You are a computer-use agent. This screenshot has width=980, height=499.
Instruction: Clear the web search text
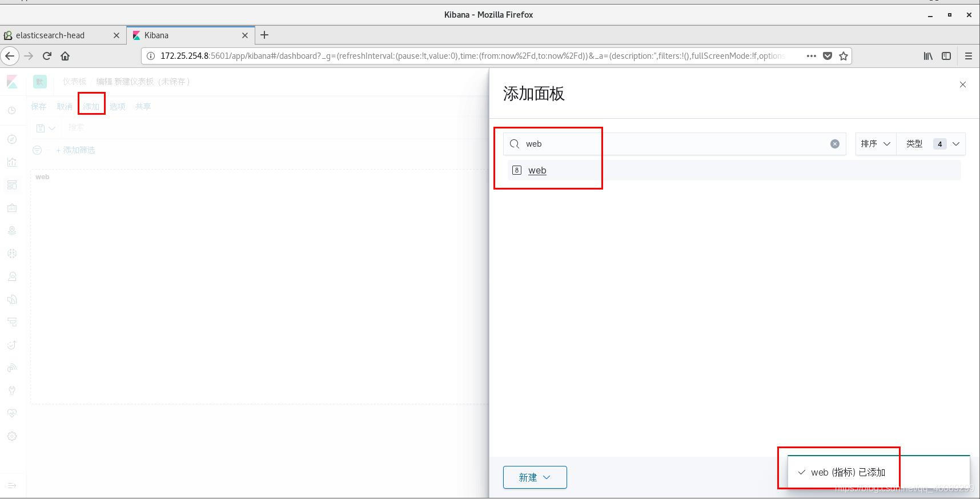click(x=835, y=144)
